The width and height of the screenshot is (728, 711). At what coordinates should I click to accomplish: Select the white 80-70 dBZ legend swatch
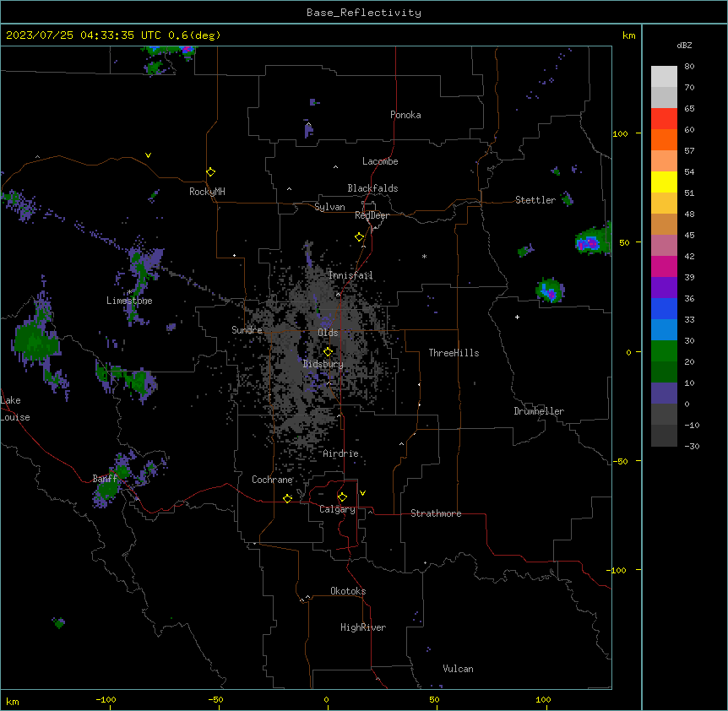664,77
